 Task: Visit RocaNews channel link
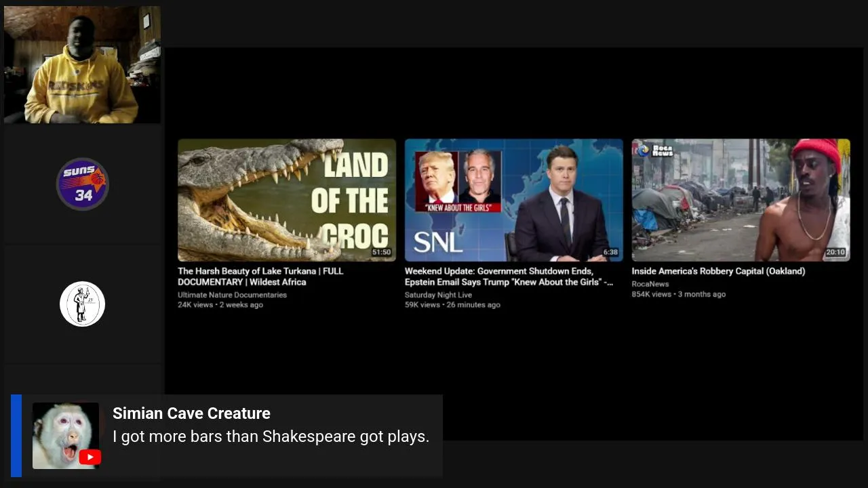(650, 284)
